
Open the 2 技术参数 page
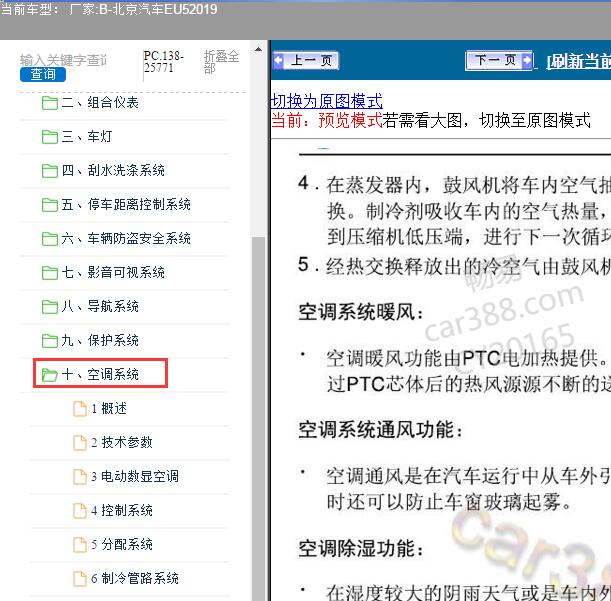122,442
